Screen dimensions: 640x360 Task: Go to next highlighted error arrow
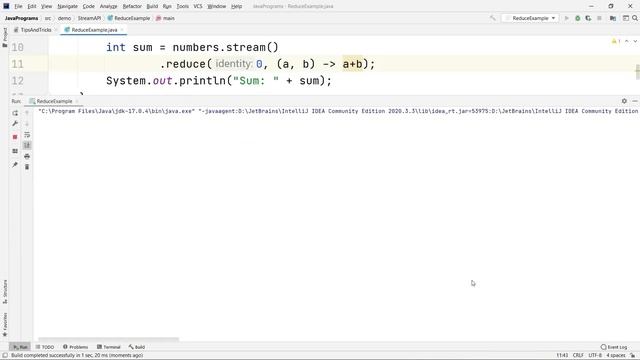[635, 41]
